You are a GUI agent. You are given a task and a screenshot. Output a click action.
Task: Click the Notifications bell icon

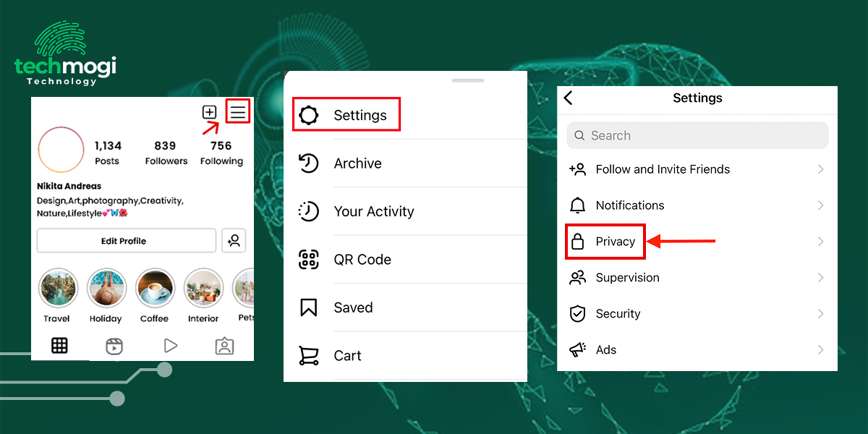(577, 205)
